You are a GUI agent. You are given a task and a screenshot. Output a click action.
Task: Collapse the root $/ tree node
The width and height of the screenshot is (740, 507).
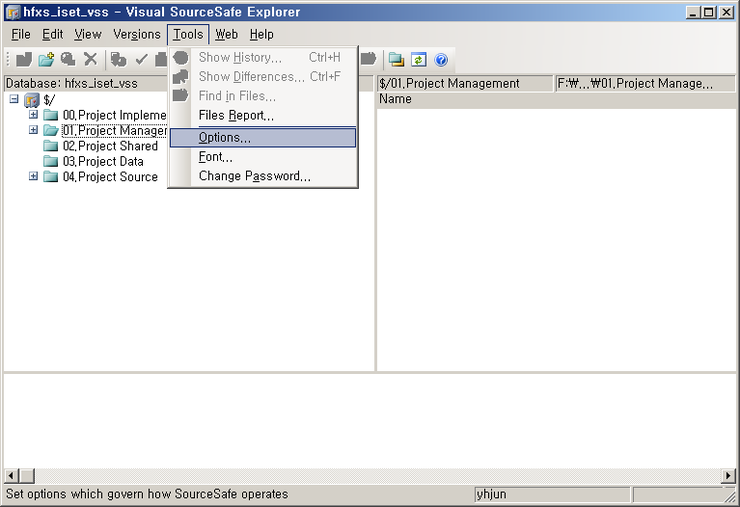(14, 99)
